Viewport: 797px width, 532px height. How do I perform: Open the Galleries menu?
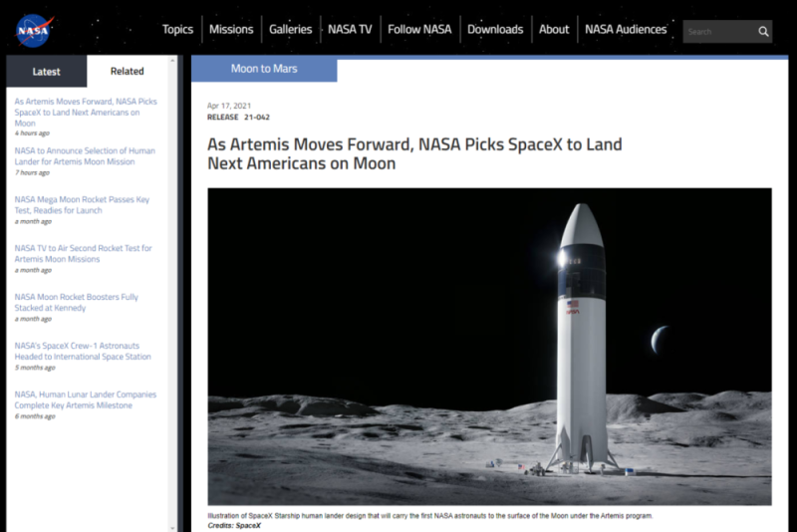pos(291,29)
